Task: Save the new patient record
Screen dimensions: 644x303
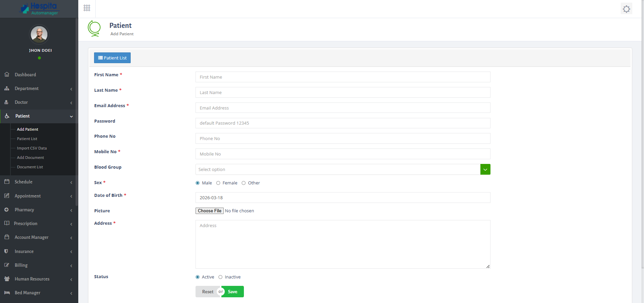Action: point(233,292)
